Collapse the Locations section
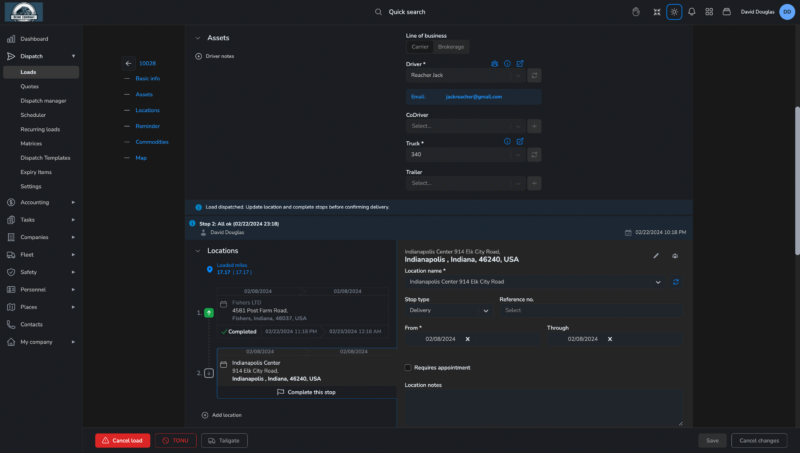Viewport: 800px width, 453px height. 198,251
